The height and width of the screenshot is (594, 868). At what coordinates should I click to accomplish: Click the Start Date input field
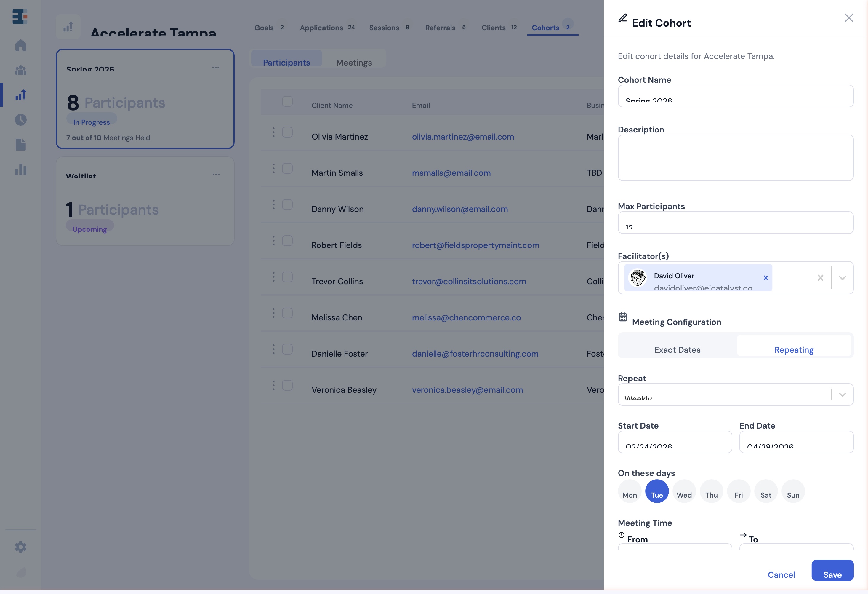[x=675, y=442]
